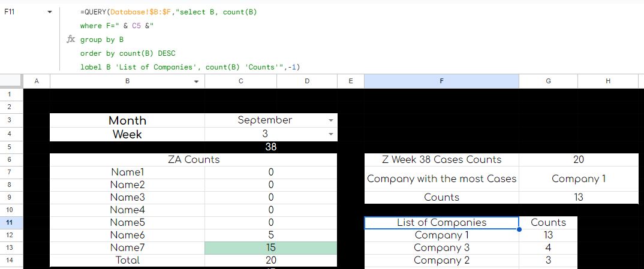Click the 'Counts' column header in row 11
Screen dimensions: 644x269
(548, 223)
